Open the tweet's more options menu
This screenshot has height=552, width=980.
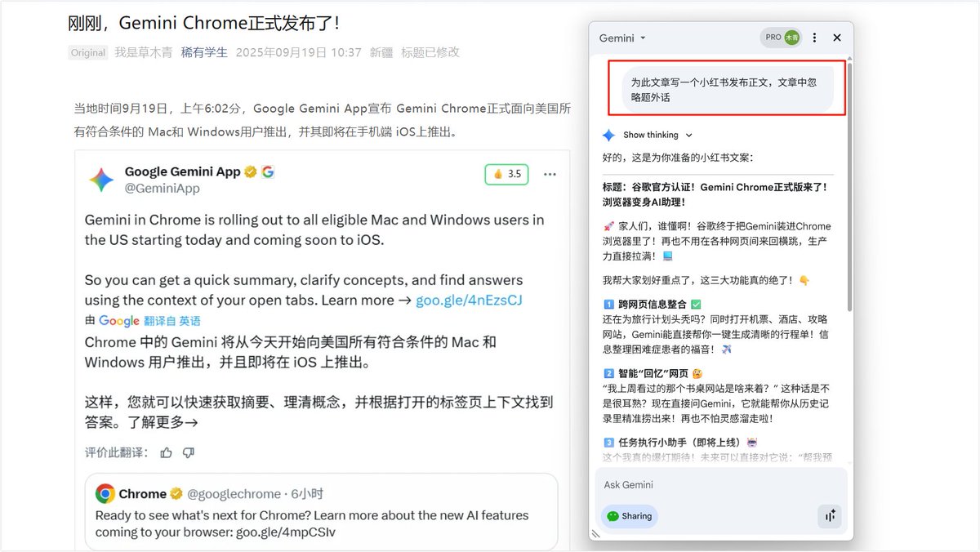coord(550,174)
